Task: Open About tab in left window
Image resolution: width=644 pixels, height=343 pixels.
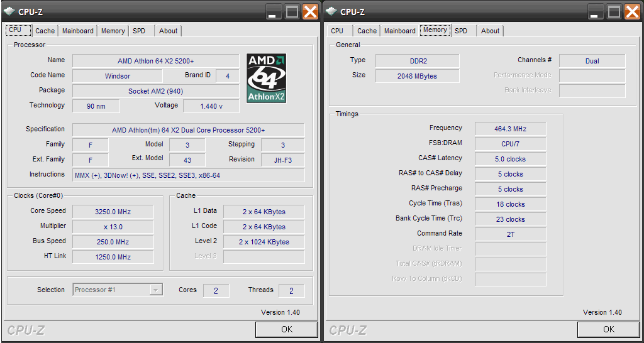Action: point(169,31)
